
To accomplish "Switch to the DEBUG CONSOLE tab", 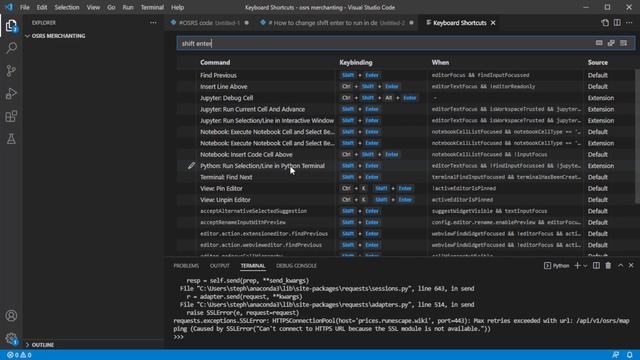I will coord(296,266).
